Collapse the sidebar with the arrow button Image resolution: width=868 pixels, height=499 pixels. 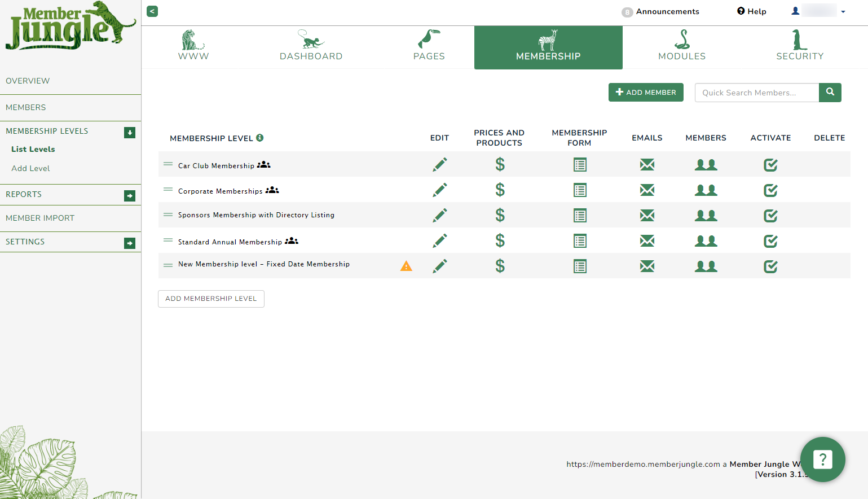[152, 11]
